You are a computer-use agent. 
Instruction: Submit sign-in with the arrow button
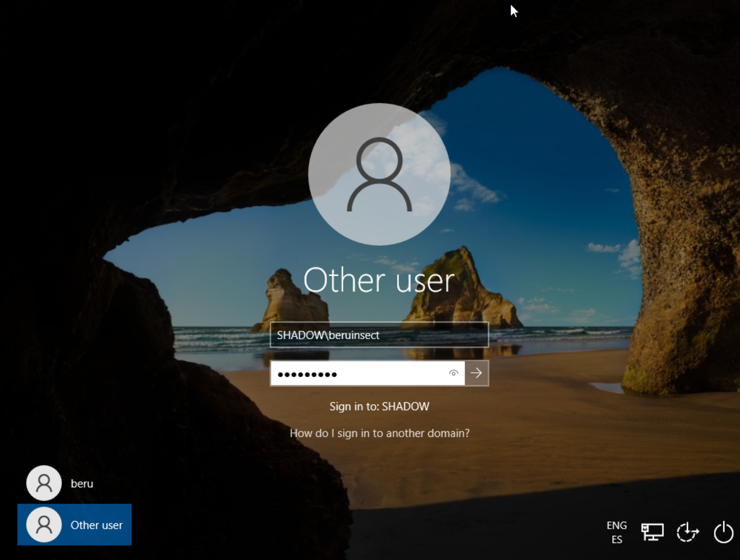pyautogui.click(x=477, y=373)
